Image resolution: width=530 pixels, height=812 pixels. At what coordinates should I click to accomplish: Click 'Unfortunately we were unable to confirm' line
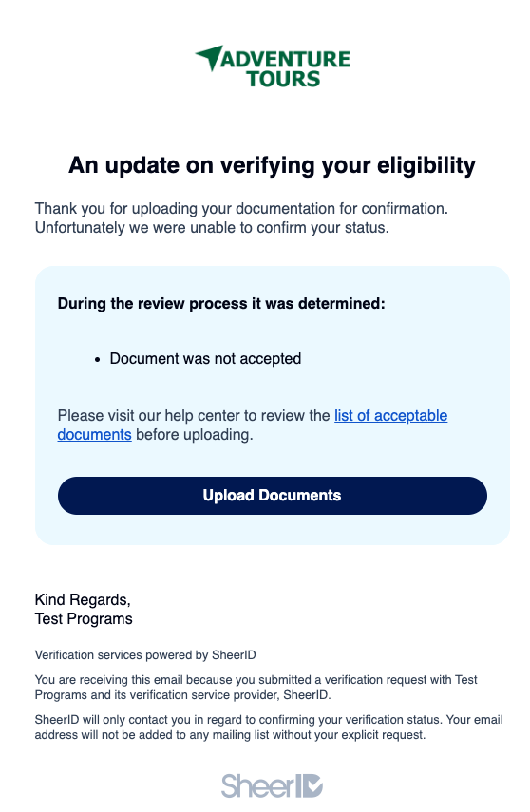click(212, 228)
